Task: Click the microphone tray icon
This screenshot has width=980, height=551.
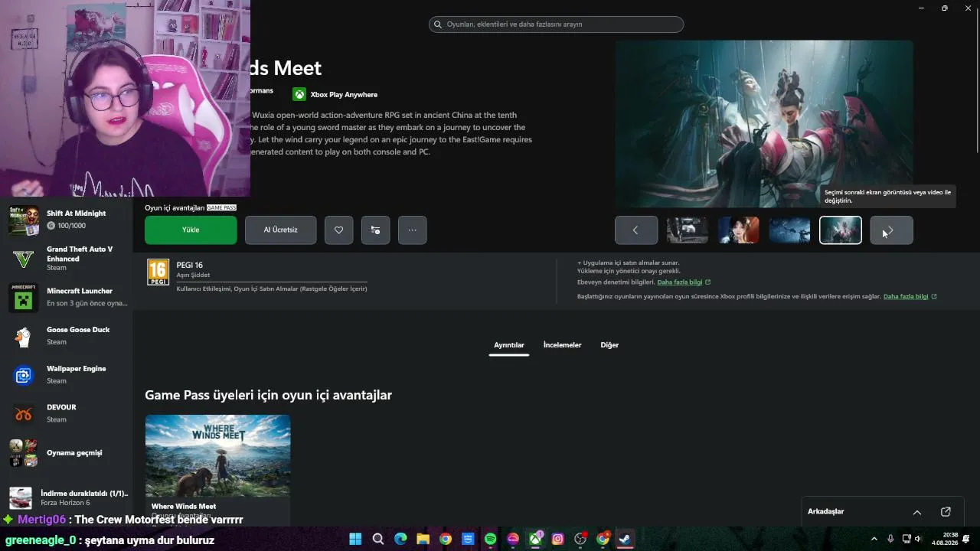Action: [x=890, y=539]
